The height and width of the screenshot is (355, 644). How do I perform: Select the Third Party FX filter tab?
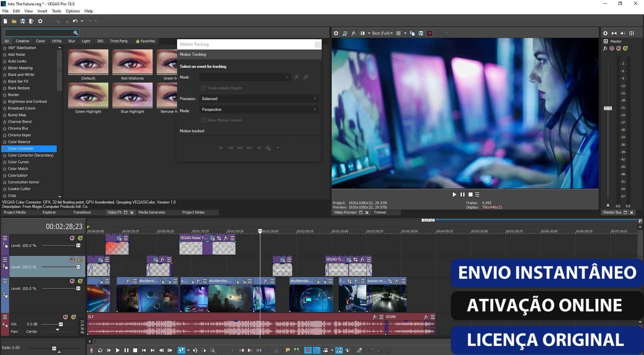coord(119,41)
